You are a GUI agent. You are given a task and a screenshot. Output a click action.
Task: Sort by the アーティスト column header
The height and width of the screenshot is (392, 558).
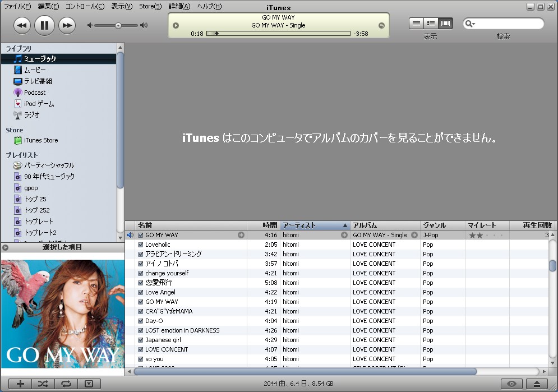pos(315,225)
